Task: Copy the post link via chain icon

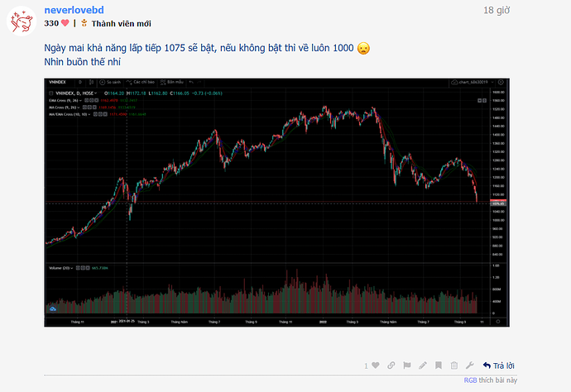Action: coord(391,365)
